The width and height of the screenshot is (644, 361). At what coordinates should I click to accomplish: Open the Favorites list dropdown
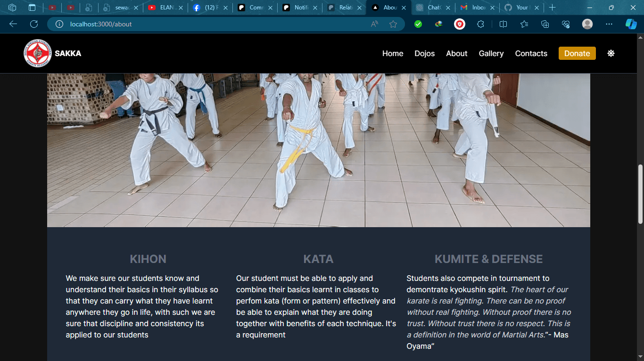(524, 24)
